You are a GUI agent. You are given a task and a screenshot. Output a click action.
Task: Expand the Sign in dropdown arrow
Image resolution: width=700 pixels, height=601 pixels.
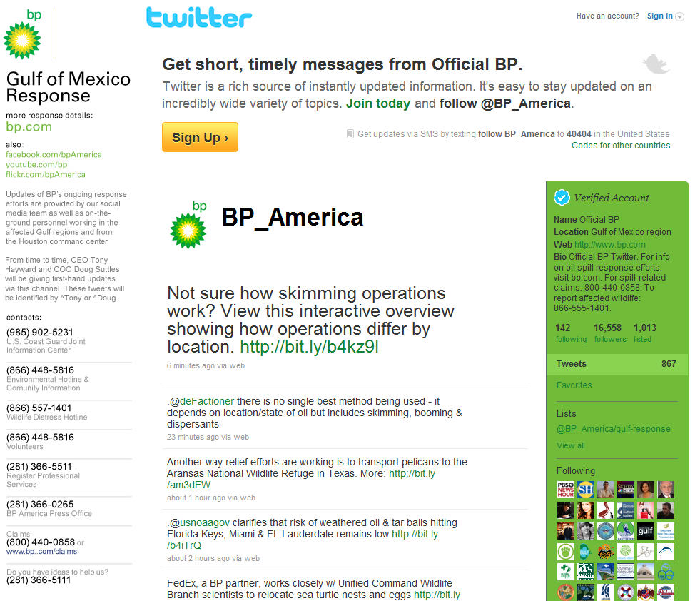pyautogui.click(x=680, y=16)
